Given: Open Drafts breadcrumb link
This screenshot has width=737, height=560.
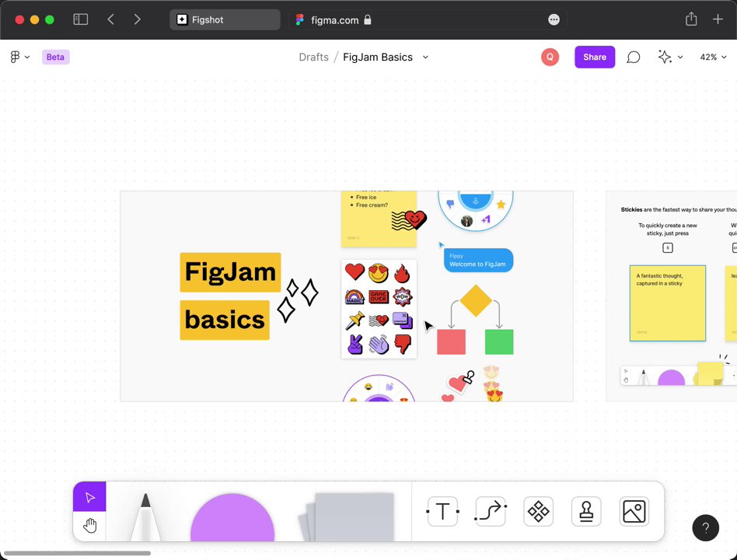Looking at the screenshot, I should tap(313, 57).
